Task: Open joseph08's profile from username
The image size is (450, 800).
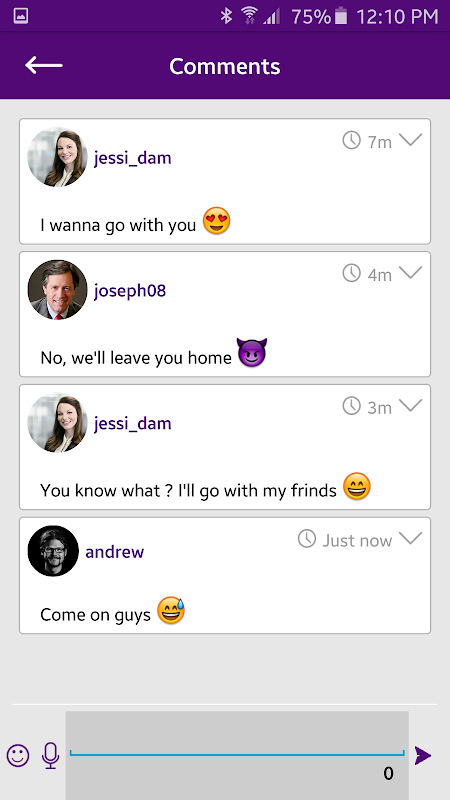Action: 130,291
